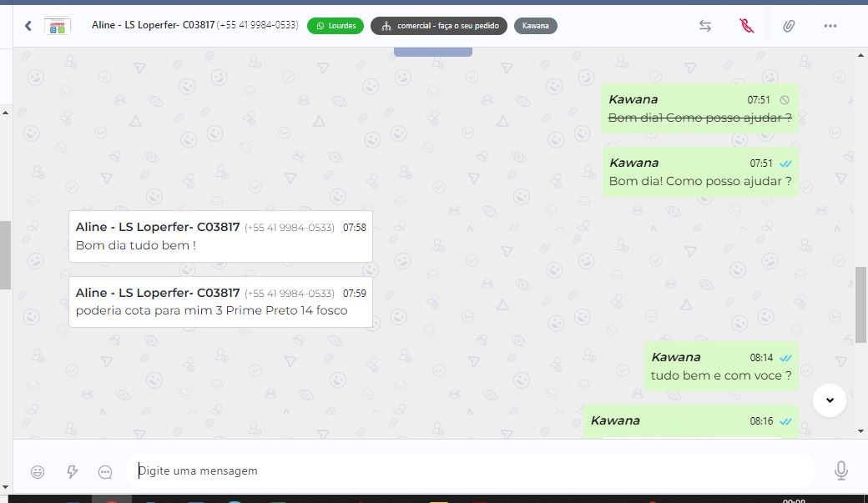
Task: Start voice recording with microphone icon
Action: [x=841, y=470]
